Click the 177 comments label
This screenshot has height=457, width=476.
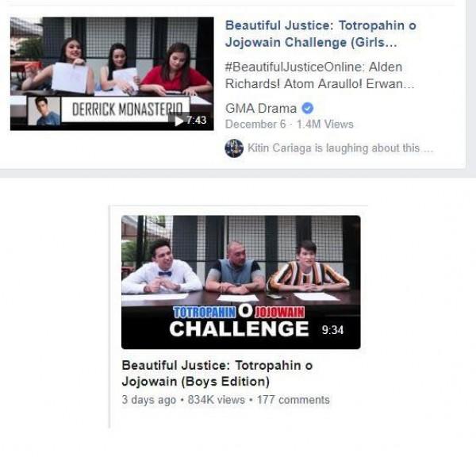tap(294, 400)
